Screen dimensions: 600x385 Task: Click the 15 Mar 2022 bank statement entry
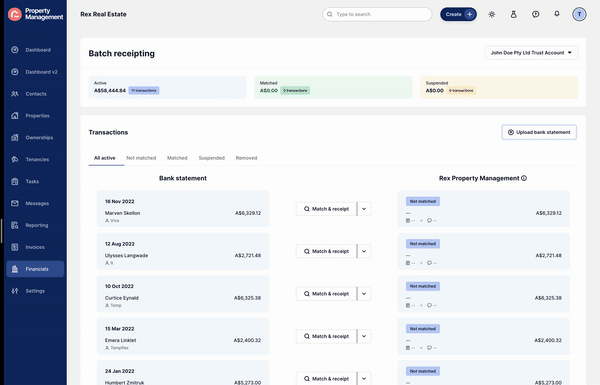(x=183, y=336)
